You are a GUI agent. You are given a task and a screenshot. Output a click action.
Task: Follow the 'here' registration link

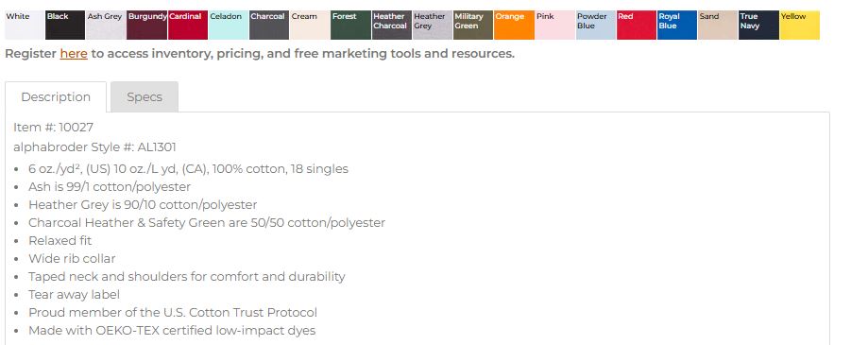[74, 54]
